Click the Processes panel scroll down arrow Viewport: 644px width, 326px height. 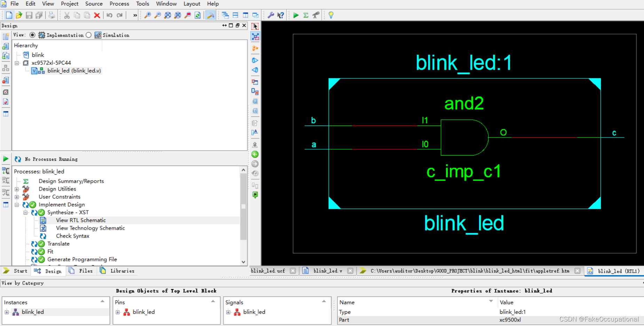[x=243, y=262]
